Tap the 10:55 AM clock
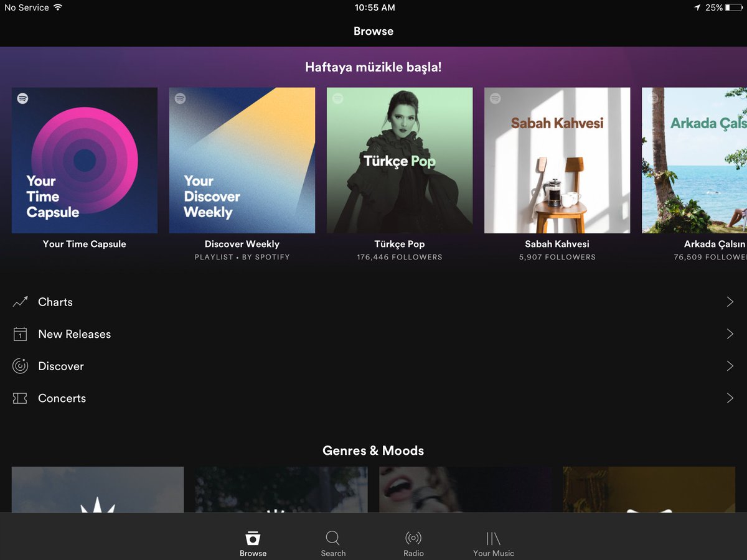 click(375, 7)
